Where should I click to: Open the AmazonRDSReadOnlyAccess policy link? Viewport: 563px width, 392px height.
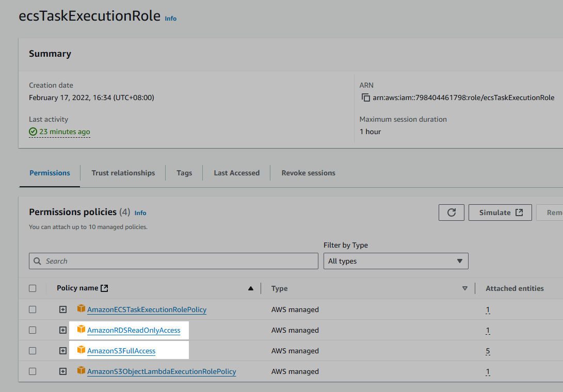pyautogui.click(x=134, y=330)
